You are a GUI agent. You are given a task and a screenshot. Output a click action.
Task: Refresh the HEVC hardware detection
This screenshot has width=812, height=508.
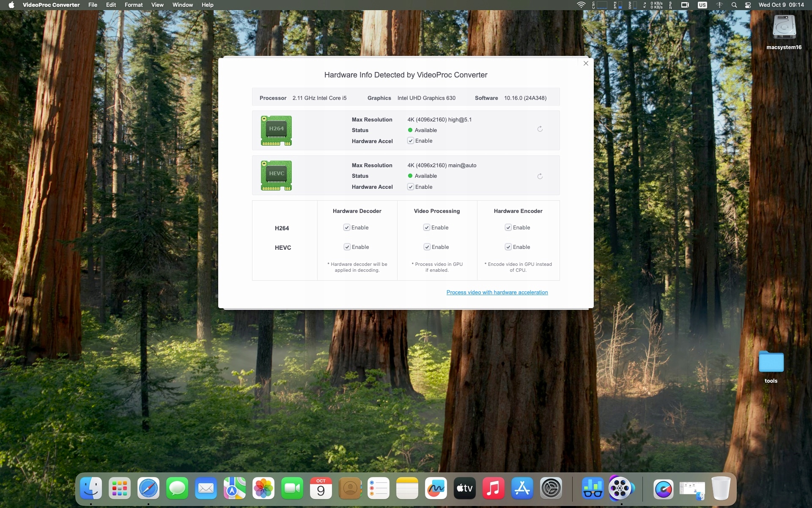click(x=540, y=177)
